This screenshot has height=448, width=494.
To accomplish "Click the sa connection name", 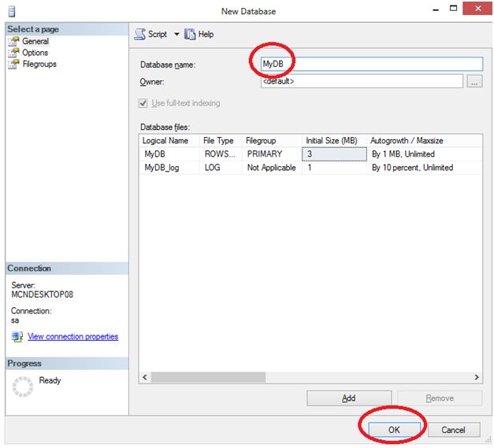I will [15, 320].
